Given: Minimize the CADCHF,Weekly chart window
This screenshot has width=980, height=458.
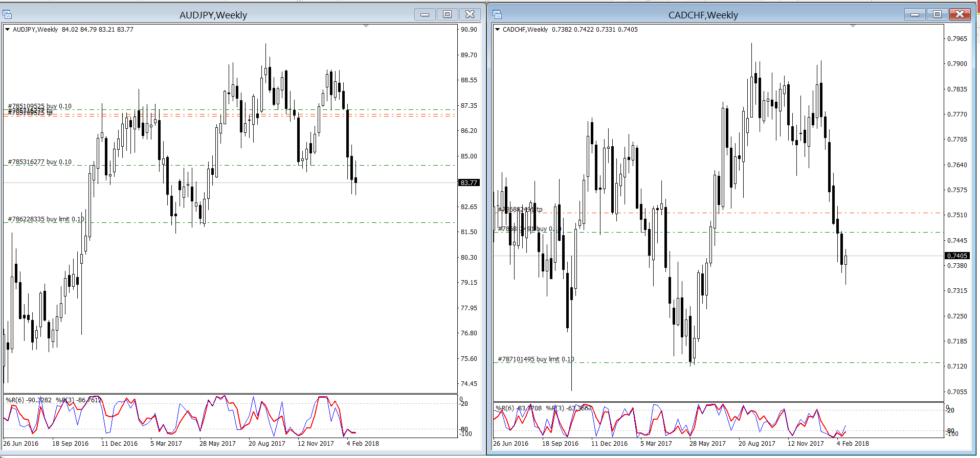Looking at the screenshot, I should pyautogui.click(x=915, y=14).
